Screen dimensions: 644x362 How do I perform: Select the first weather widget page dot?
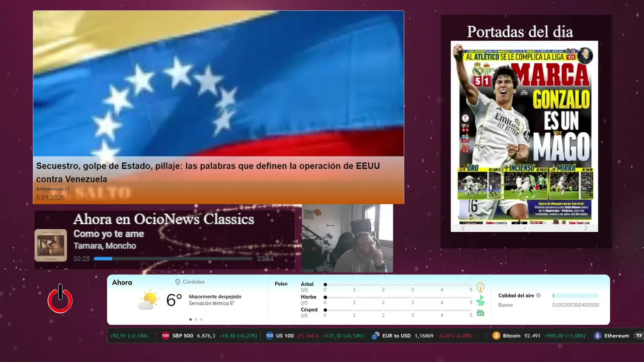coord(190,319)
